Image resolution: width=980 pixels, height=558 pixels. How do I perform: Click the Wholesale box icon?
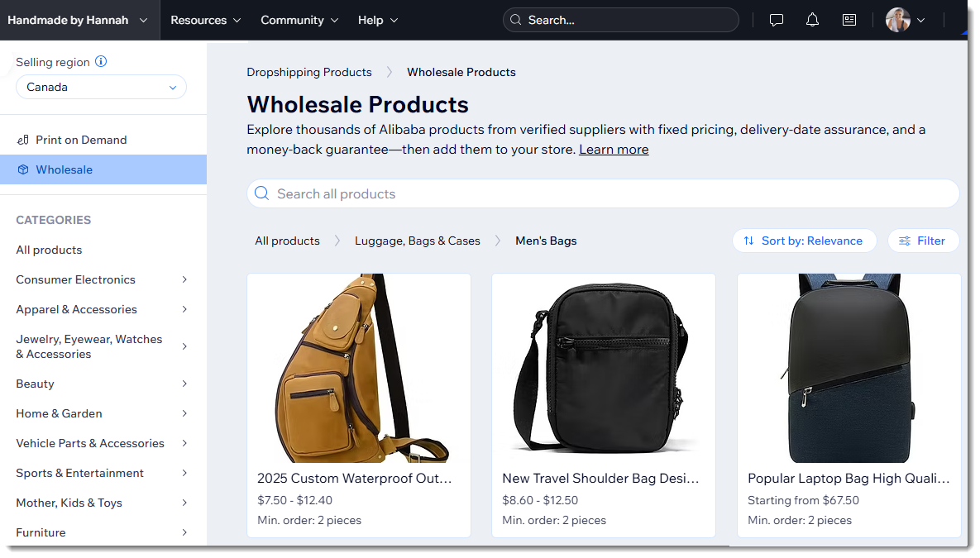tap(23, 169)
